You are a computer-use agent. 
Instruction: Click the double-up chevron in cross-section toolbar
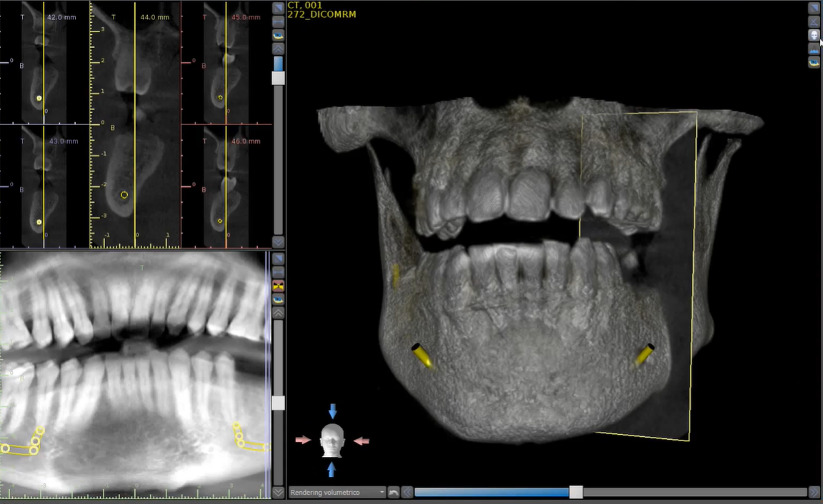278,49
